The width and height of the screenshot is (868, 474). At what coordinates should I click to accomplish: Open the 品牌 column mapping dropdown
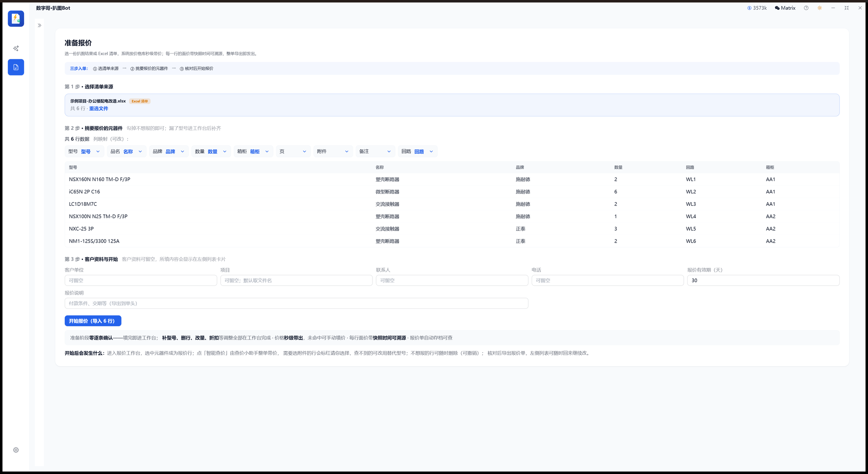click(x=169, y=151)
